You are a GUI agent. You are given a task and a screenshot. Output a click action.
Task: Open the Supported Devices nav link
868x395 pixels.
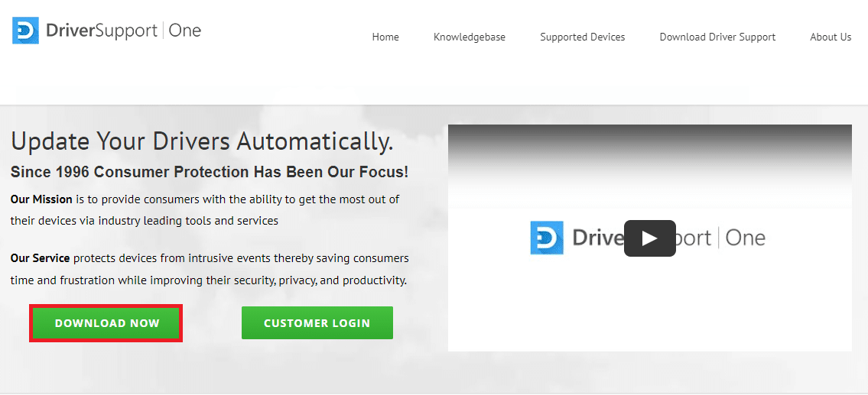tap(582, 37)
